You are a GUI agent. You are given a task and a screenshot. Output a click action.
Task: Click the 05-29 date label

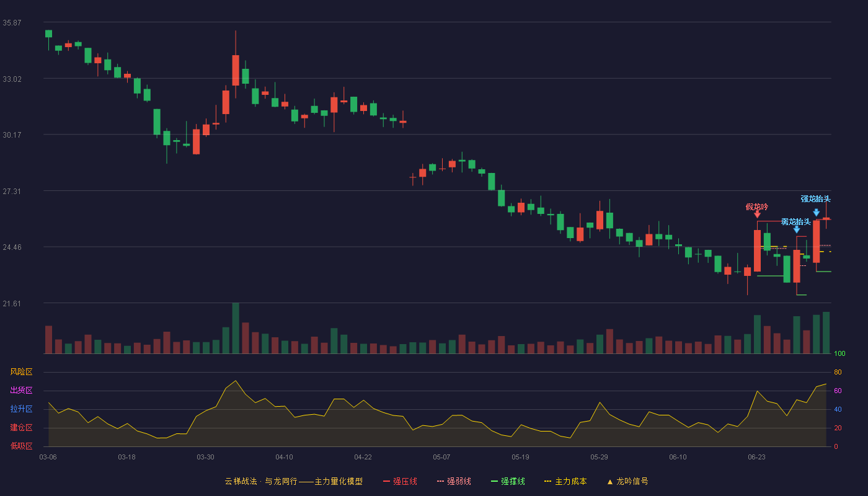click(x=599, y=457)
